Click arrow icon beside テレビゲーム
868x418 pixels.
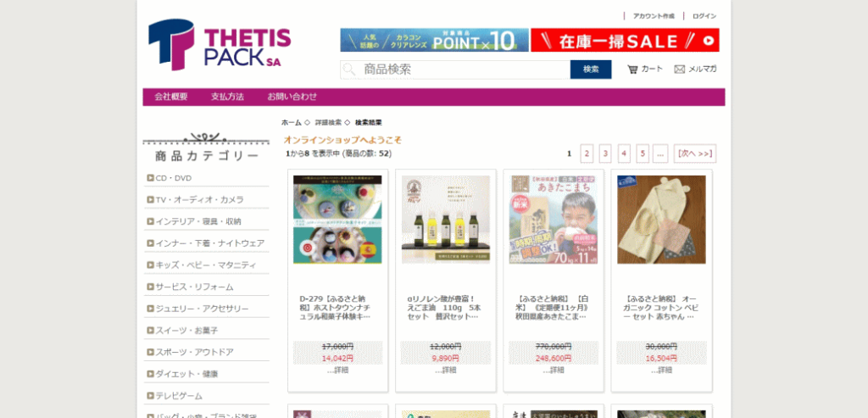click(150, 396)
